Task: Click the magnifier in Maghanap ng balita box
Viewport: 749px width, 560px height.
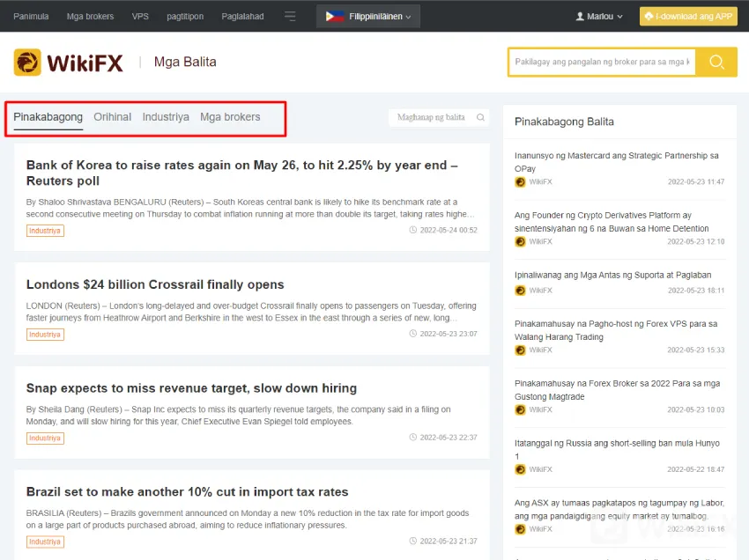Action: point(480,117)
